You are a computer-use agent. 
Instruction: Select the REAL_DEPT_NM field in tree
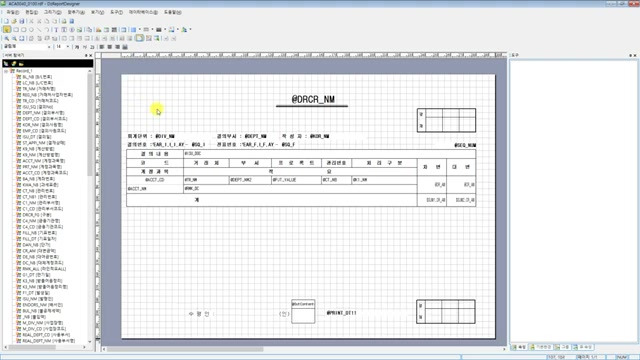[48, 341]
